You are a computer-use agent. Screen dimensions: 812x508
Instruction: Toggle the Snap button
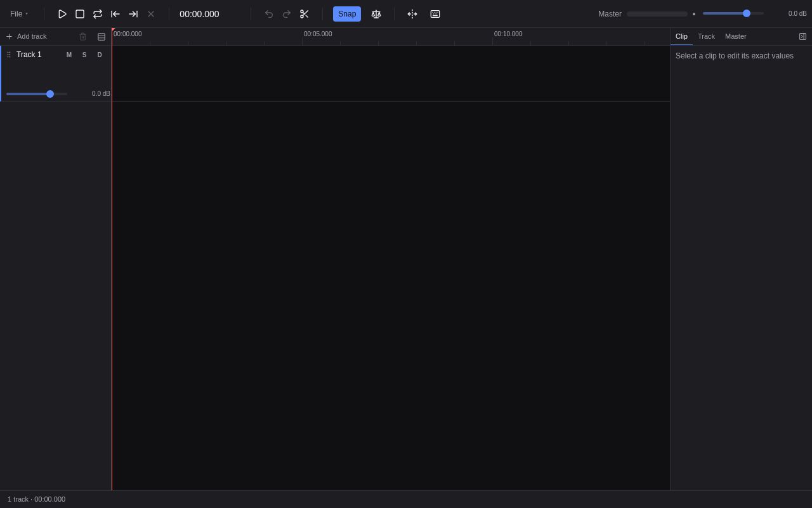[x=347, y=14]
